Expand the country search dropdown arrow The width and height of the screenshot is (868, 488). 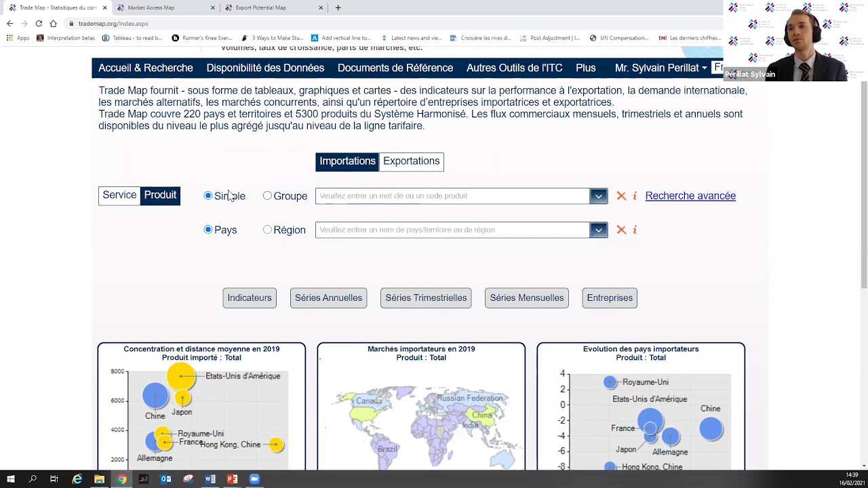pyautogui.click(x=598, y=230)
